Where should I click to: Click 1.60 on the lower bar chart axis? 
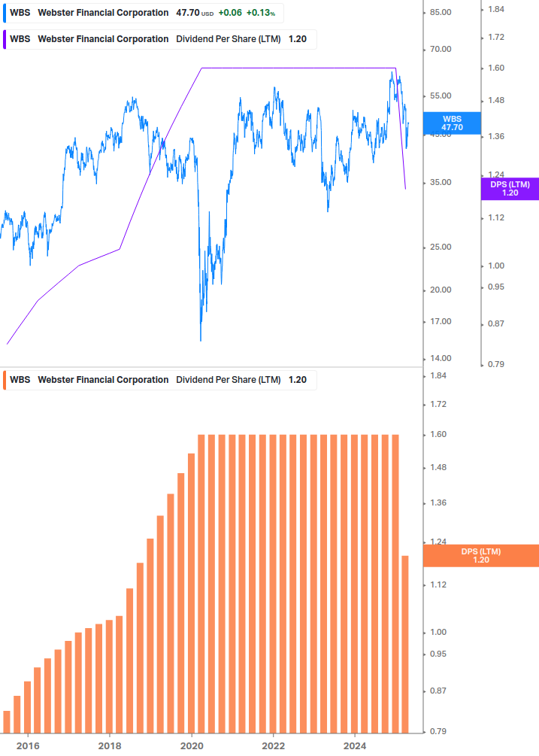(438, 434)
